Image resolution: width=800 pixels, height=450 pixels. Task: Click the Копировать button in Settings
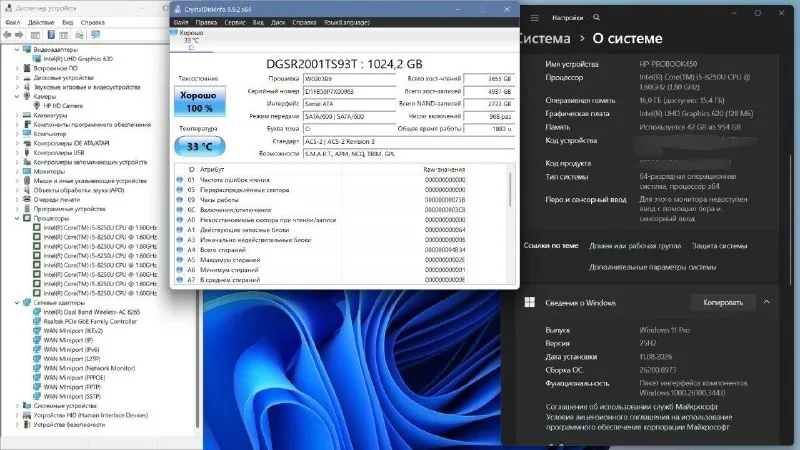coord(723,303)
